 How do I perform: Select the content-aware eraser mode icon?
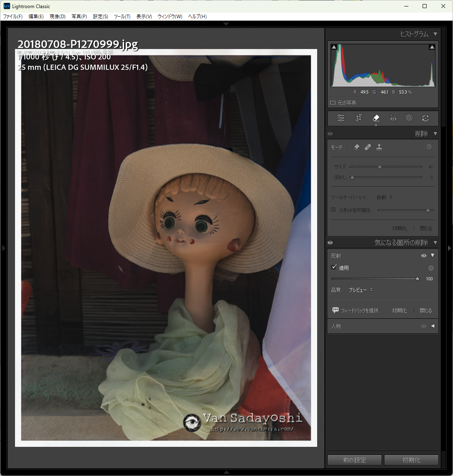coord(356,147)
